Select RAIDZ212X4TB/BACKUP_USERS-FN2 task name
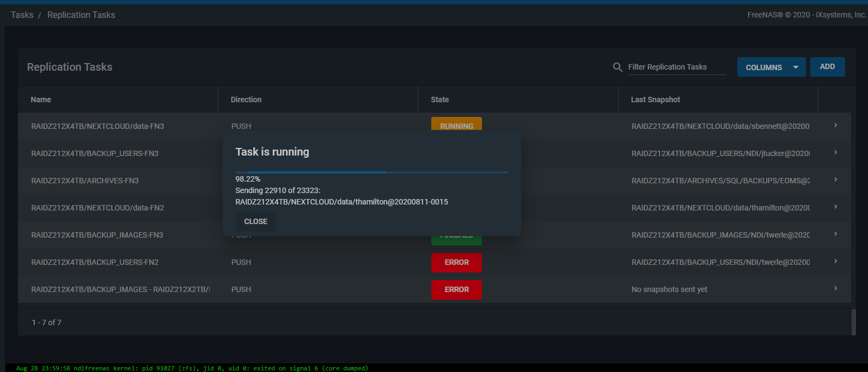The width and height of the screenshot is (868, 372). coord(95,262)
